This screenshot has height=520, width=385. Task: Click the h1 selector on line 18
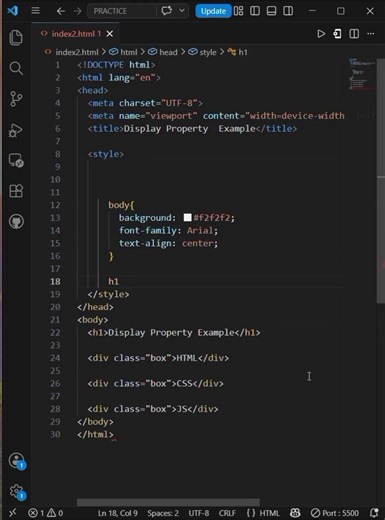(x=113, y=282)
